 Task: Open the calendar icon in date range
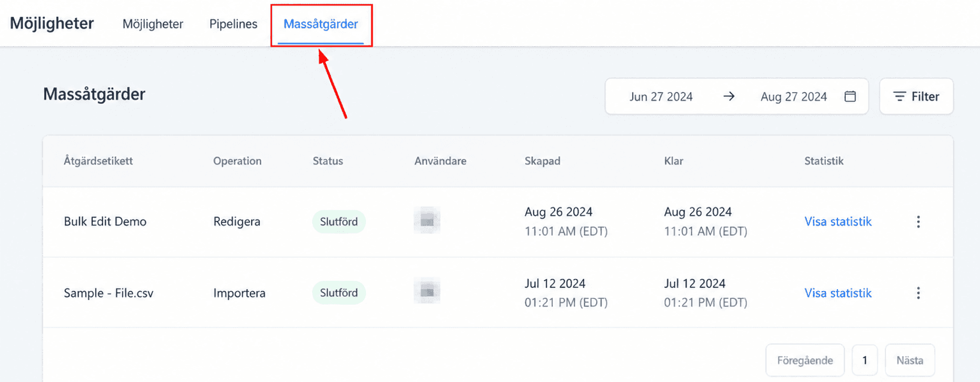(x=850, y=96)
